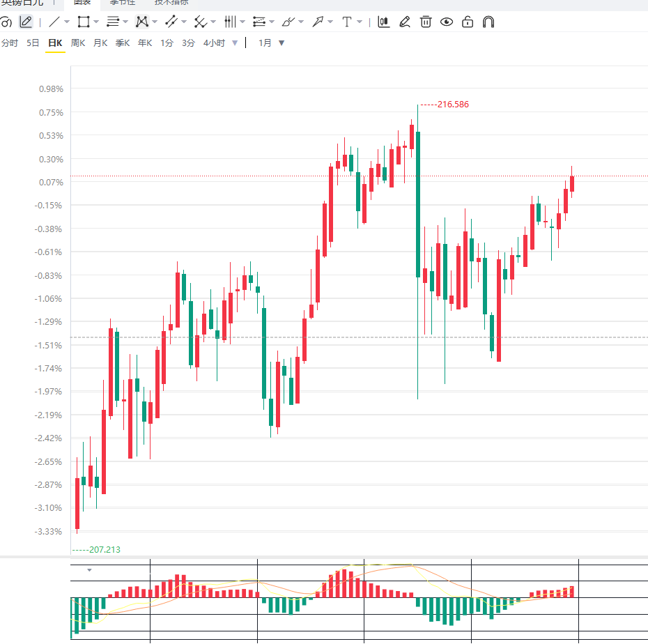
Task: Expand the vertical cycle lines dropdown
Action: [242, 22]
